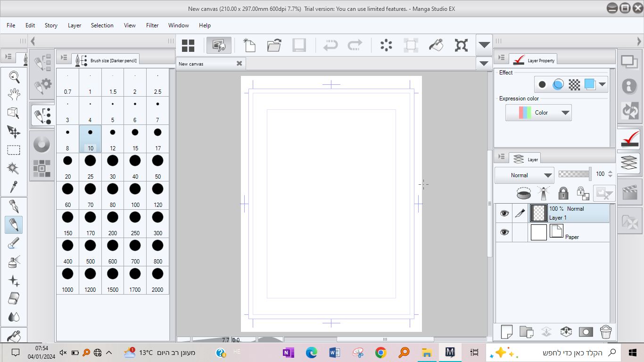Toggle the Lock layer icon

pos(563,193)
